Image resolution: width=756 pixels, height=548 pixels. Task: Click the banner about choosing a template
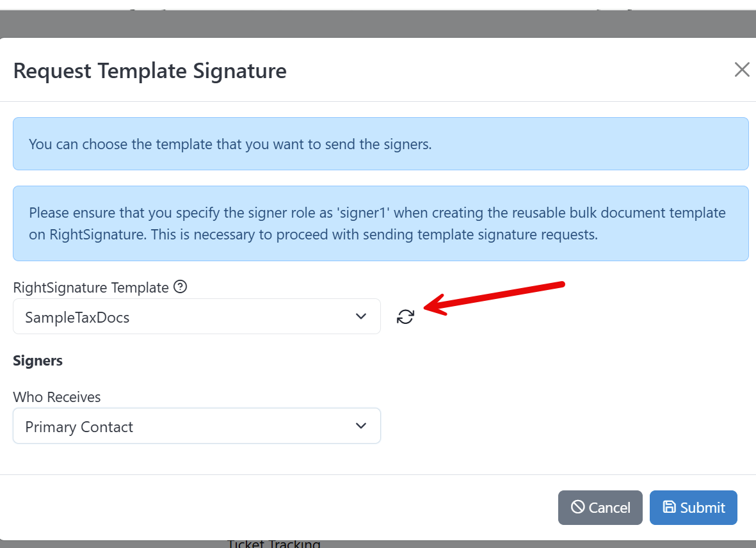coord(380,143)
